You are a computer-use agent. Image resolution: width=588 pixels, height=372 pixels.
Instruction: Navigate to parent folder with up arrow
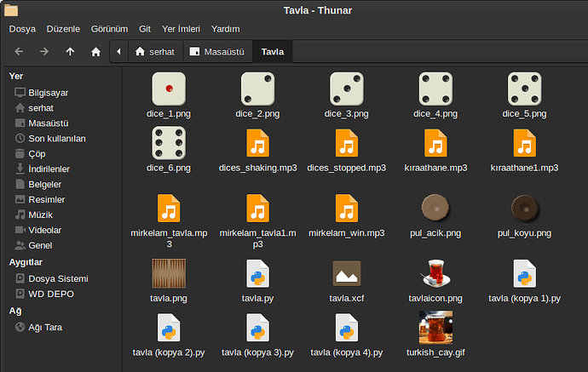click(x=70, y=52)
